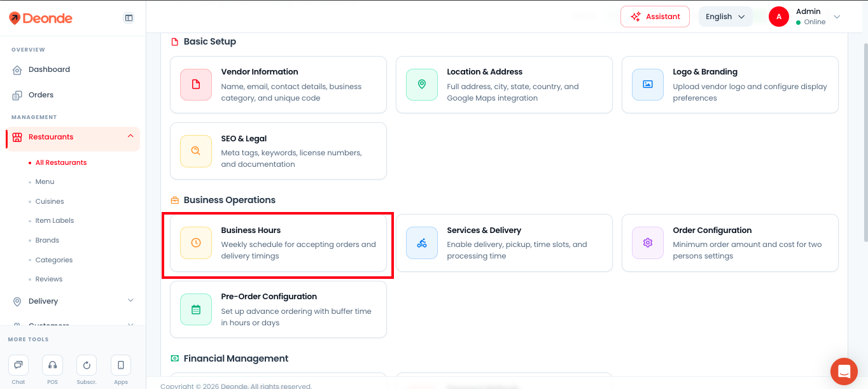The image size is (868, 389).
Task: Click the Financial Management section heading
Action: (x=236, y=359)
